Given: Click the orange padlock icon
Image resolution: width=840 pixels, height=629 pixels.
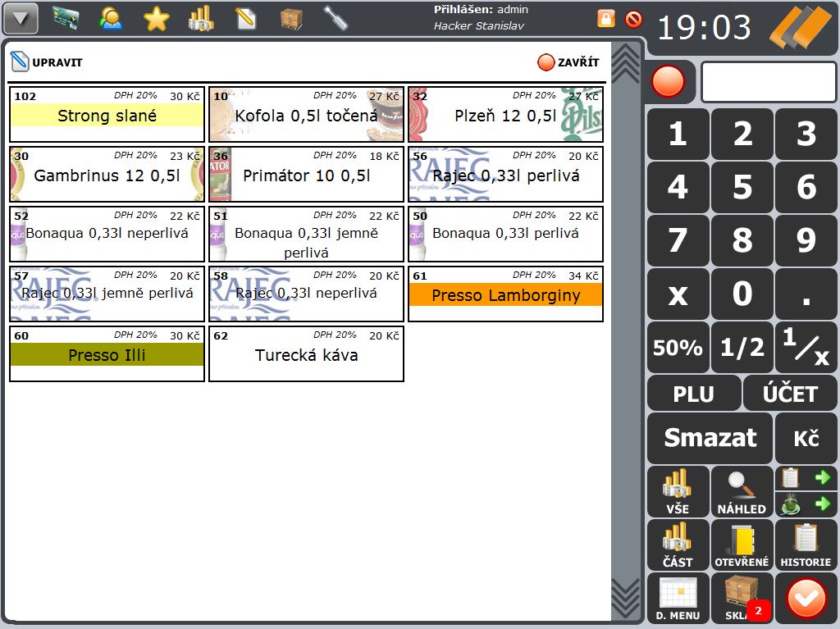Looking at the screenshot, I should pyautogui.click(x=606, y=19).
